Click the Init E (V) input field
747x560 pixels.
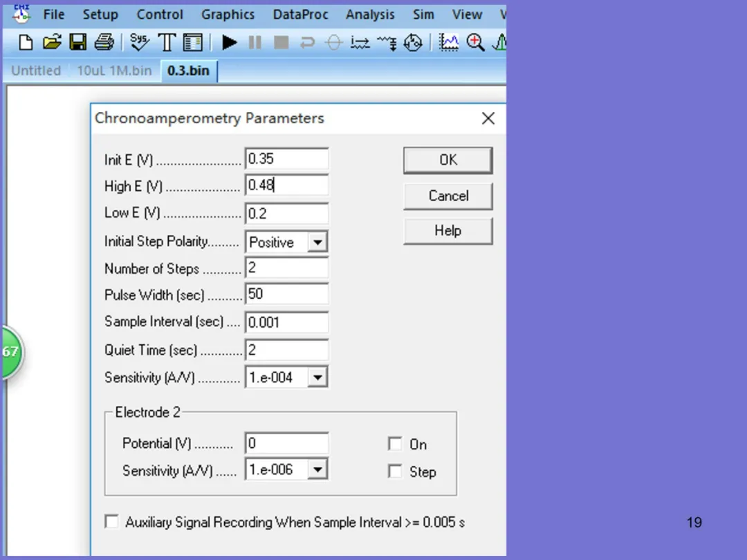[x=287, y=158]
